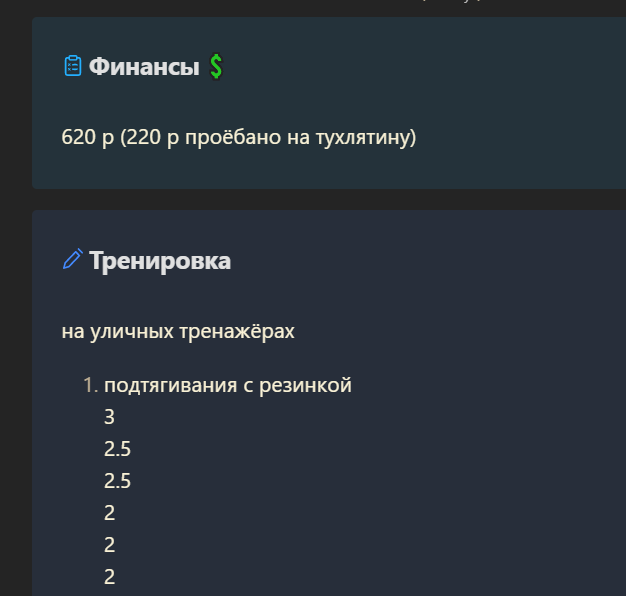Viewport: 626px width, 596px height.
Task: Click the list number 1. marker
Action: click(x=91, y=386)
